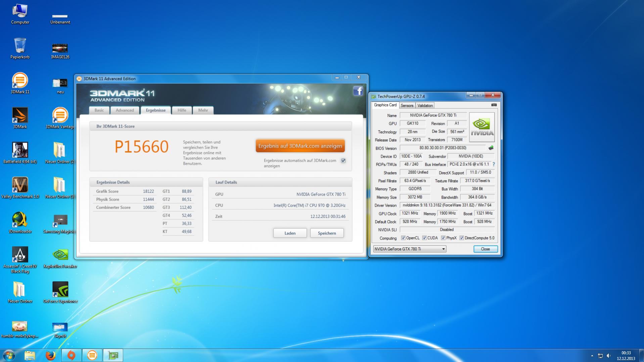Click 'Ergebnis auf 3DMark.com anzeigen' button
This screenshot has height=362, width=644.
tap(300, 146)
